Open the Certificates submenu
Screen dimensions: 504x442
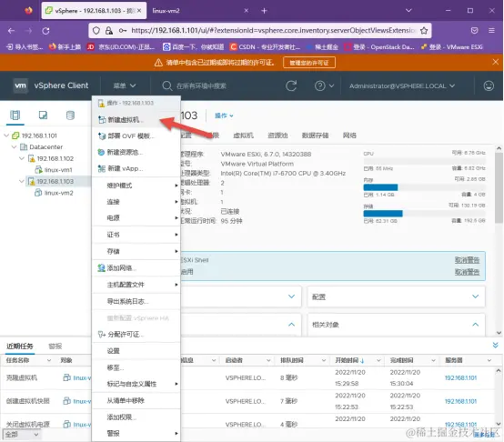click(x=136, y=235)
